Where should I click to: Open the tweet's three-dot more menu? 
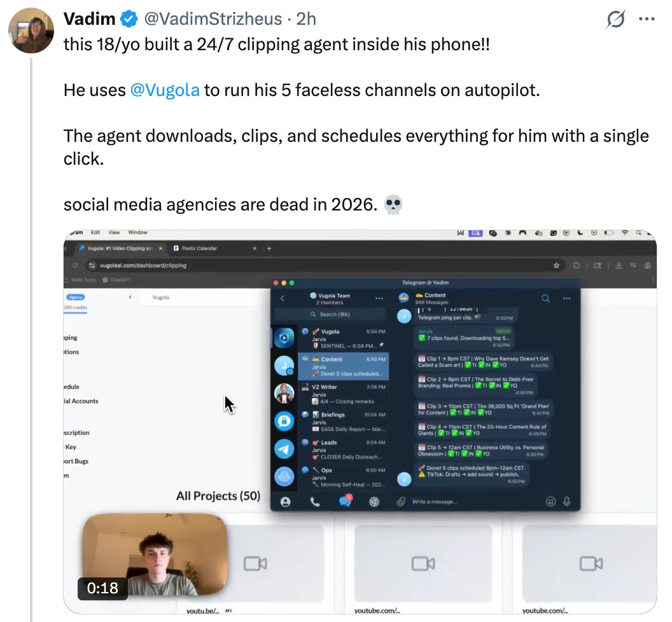click(x=647, y=19)
